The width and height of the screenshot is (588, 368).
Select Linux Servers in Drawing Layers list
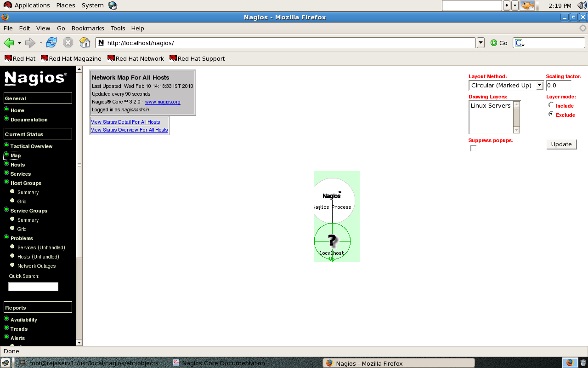491,106
